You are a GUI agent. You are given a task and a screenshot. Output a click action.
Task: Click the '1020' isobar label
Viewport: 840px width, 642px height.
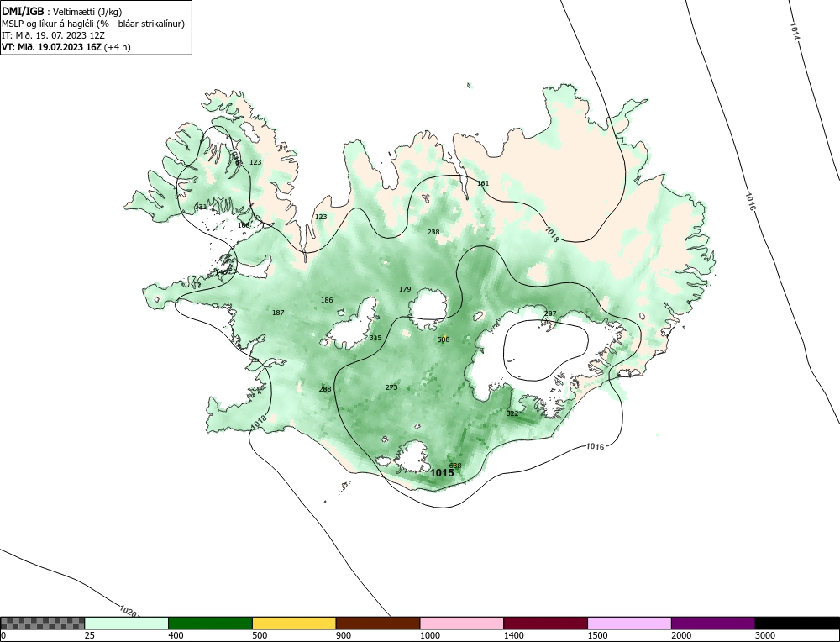(128, 611)
